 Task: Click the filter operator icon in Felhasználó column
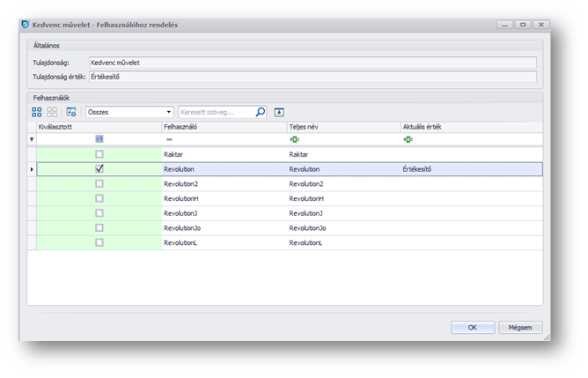[x=169, y=139]
